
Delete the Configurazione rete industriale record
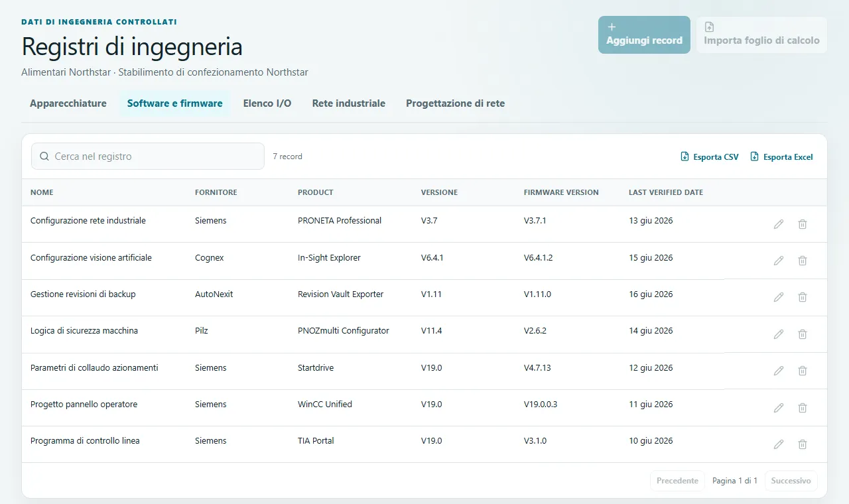coord(803,224)
